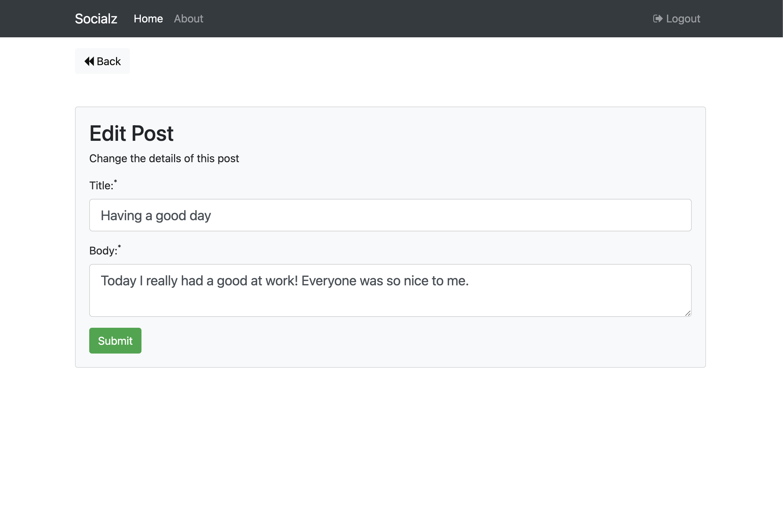This screenshot has height=532, width=783.
Task: Click the Body field label
Action: coord(103,251)
